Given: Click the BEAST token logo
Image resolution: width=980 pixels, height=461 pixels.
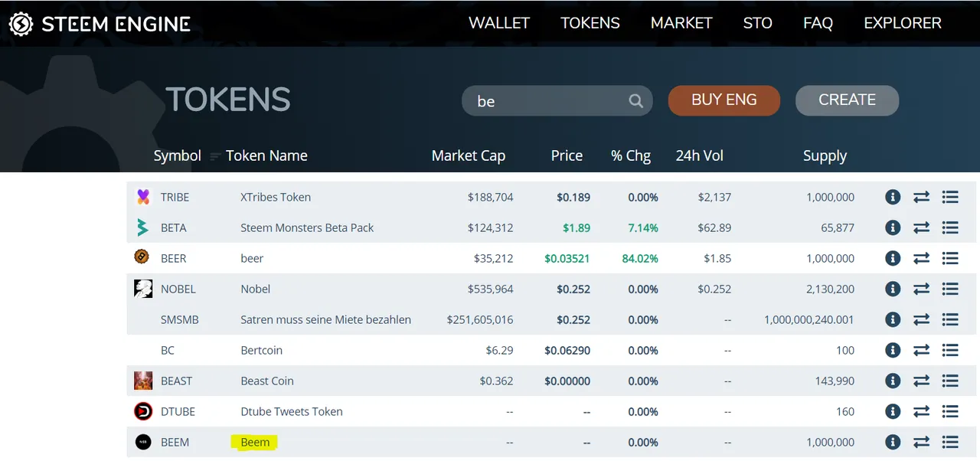Looking at the screenshot, I should 143,381.
